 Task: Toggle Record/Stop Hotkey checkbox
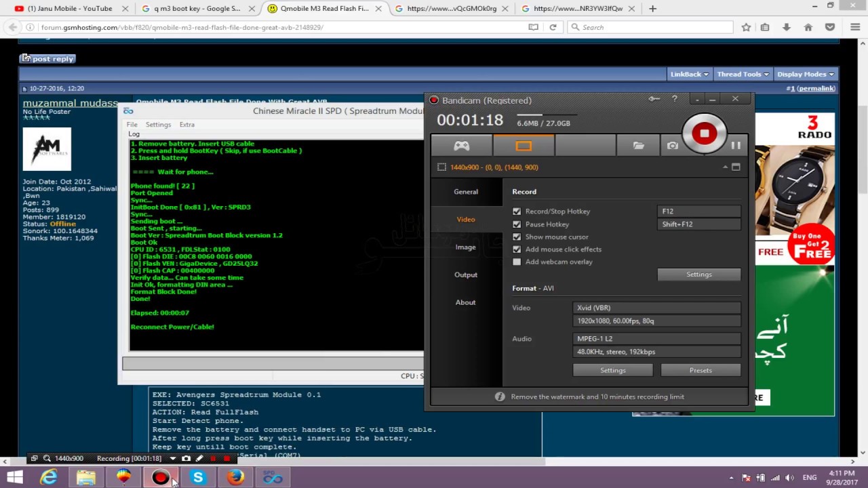tap(517, 211)
